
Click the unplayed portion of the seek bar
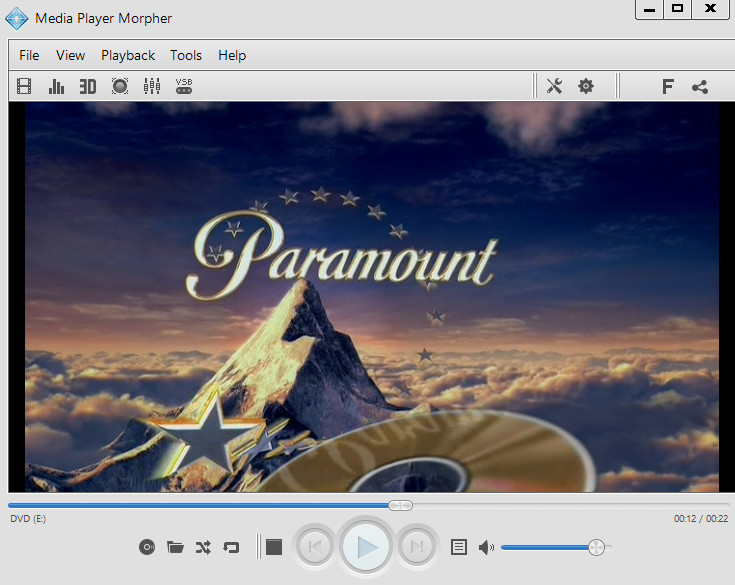(x=571, y=505)
